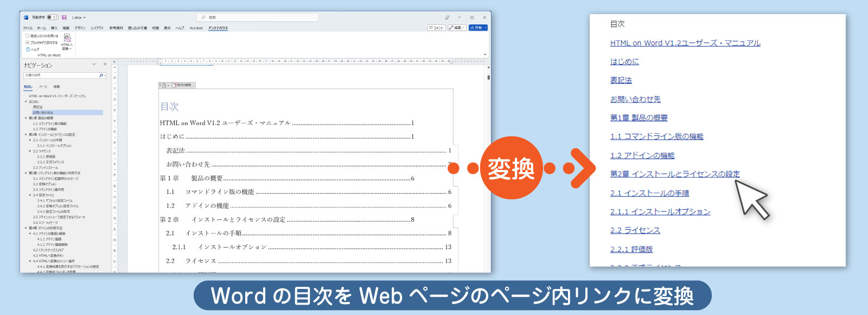Collapse 第1章 製品の概要 in navigation
This screenshot has height=315, width=868.
point(25,118)
